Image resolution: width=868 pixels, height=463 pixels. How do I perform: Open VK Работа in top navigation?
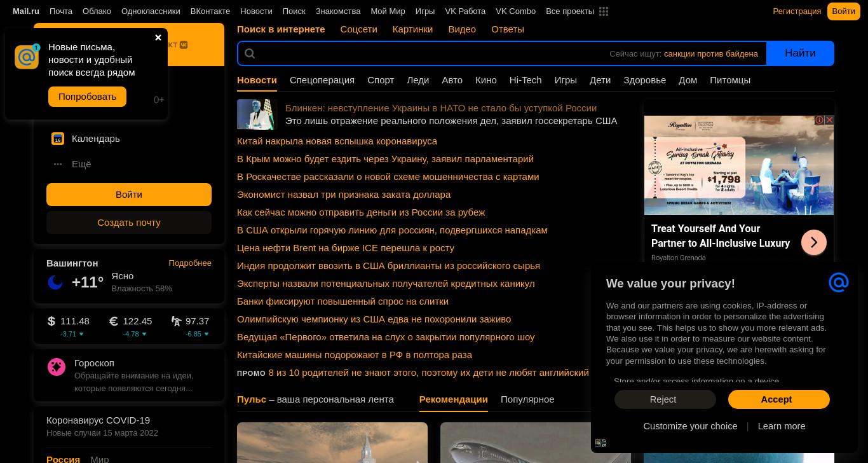coord(465,11)
